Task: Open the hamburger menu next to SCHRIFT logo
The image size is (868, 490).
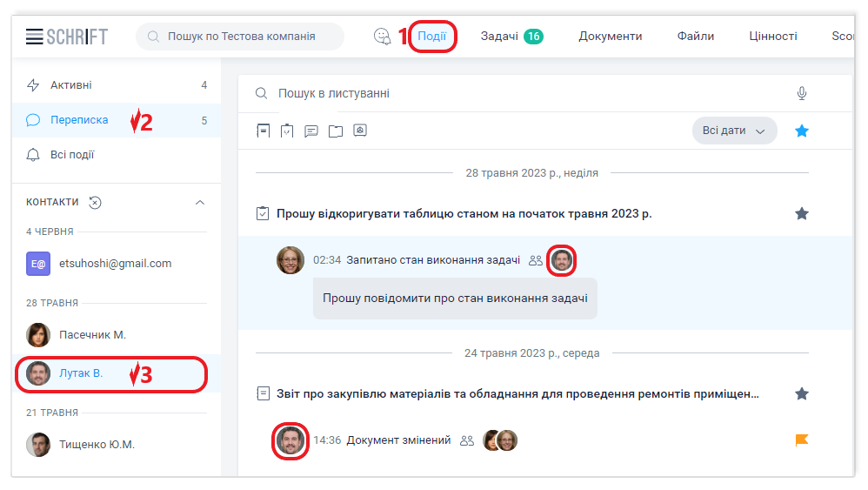Action: tap(35, 37)
